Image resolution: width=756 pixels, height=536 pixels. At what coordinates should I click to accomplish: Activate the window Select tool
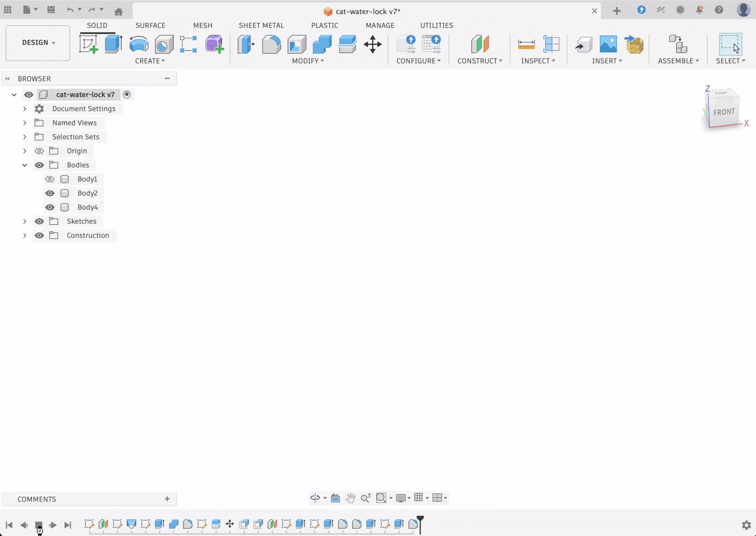pos(730,44)
